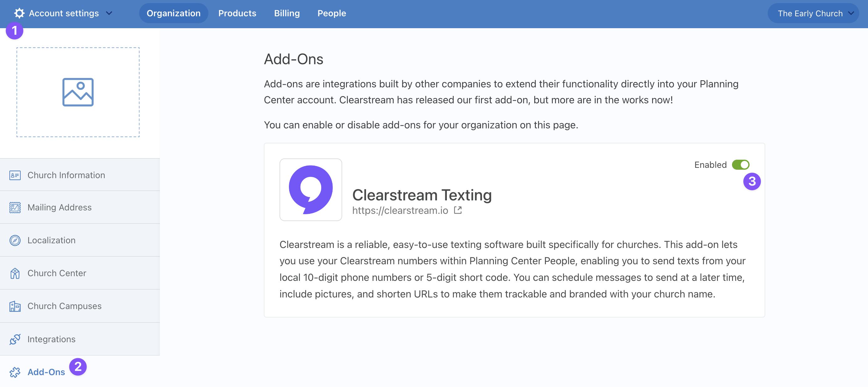Open Localization settings
Screen dimensions: 868x387
click(x=80, y=240)
